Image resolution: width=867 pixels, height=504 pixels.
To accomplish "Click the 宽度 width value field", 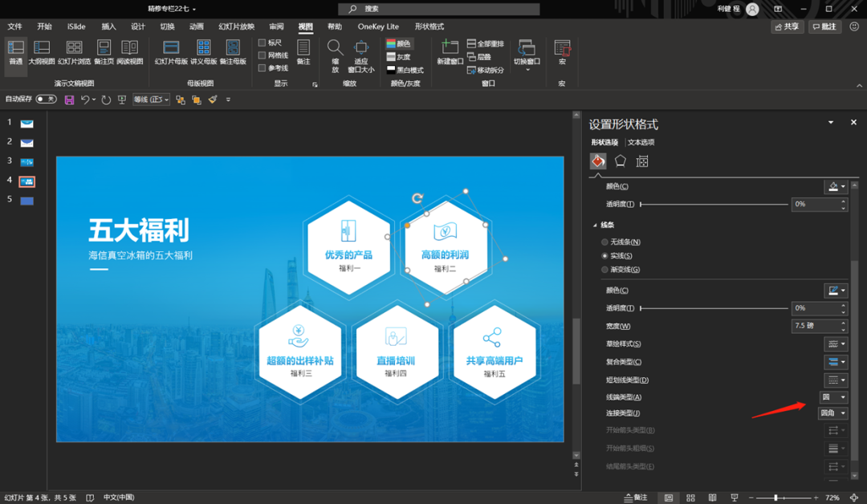I will point(815,326).
